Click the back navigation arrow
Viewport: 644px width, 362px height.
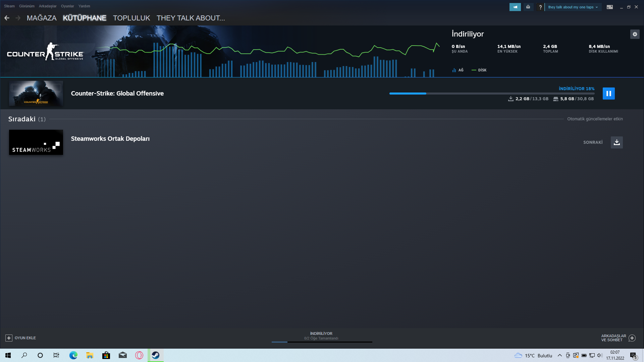pyautogui.click(x=7, y=18)
